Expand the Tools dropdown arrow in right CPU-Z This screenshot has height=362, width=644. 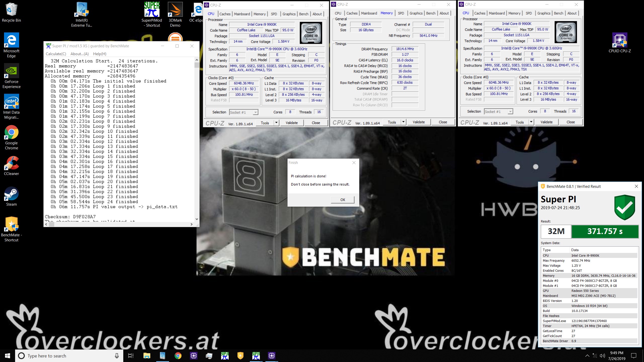(x=531, y=122)
